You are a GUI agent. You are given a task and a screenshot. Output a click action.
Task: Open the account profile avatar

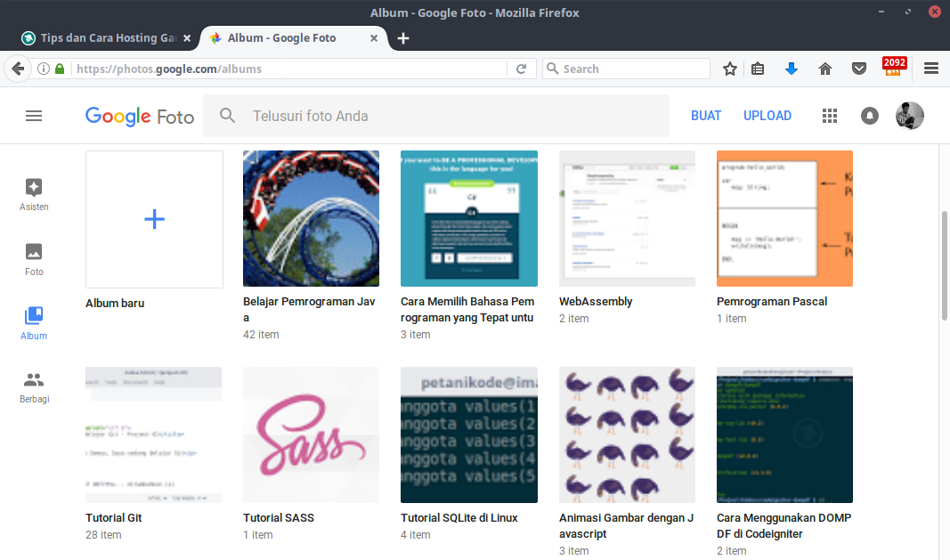909,116
